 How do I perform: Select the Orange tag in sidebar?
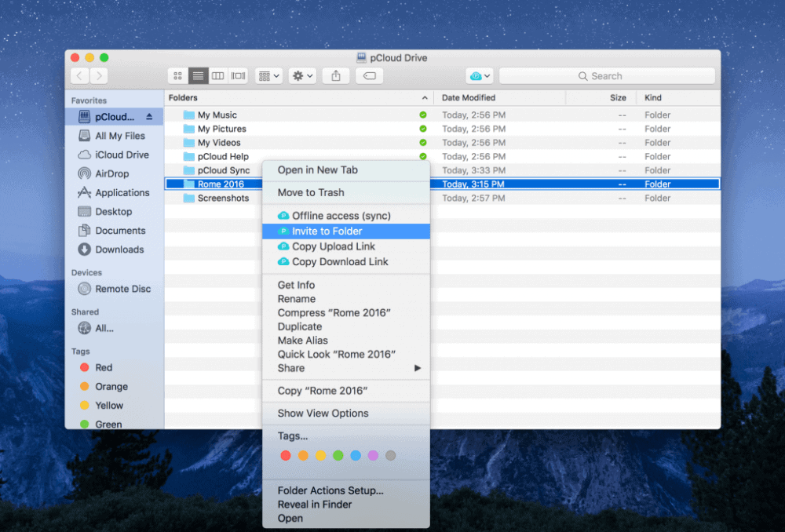click(x=114, y=386)
